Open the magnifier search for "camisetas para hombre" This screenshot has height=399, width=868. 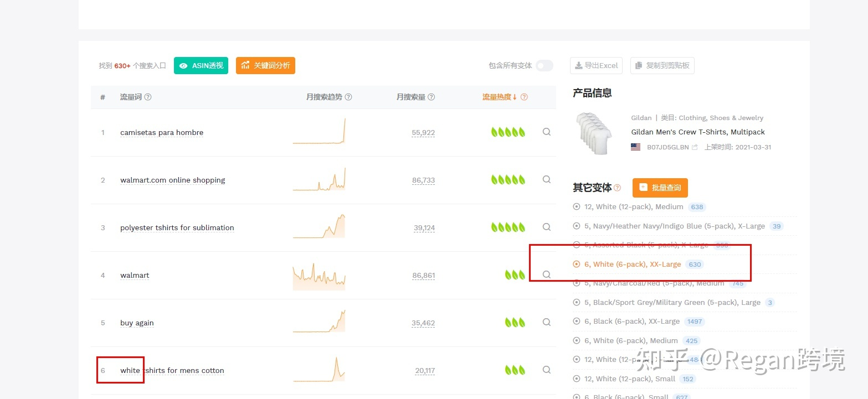546,132
